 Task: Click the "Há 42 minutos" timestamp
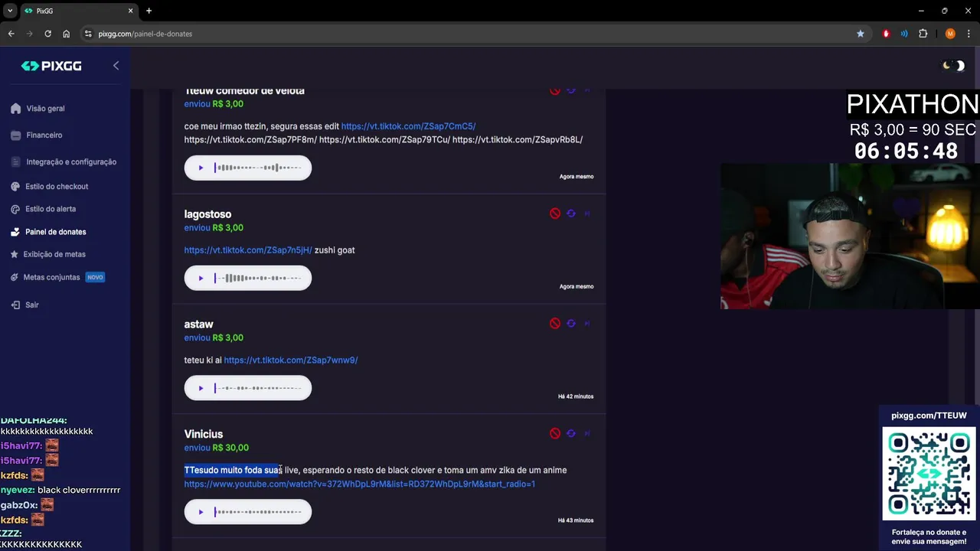pos(576,396)
